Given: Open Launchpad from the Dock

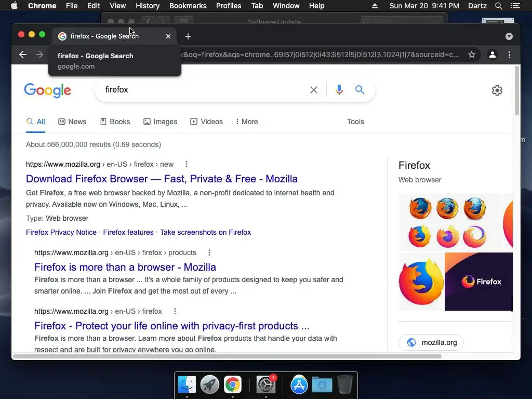Looking at the screenshot, I should [x=210, y=384].
